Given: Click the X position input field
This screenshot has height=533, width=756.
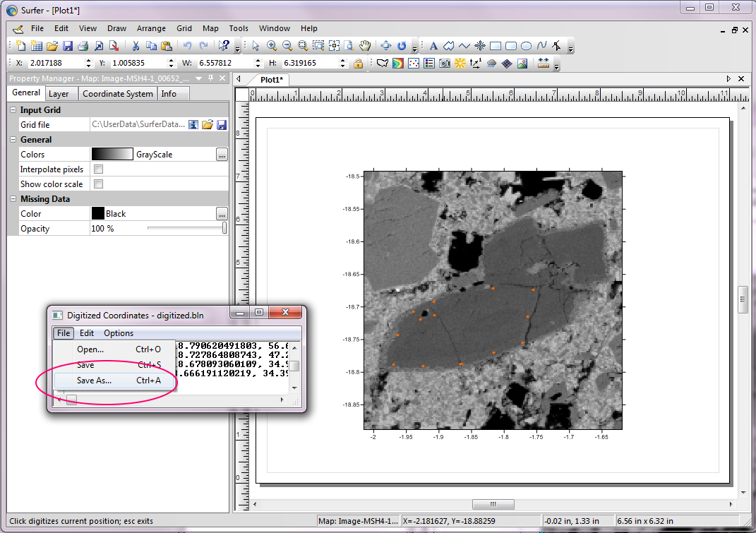Looking at the screenshot, I should point(54,64).
